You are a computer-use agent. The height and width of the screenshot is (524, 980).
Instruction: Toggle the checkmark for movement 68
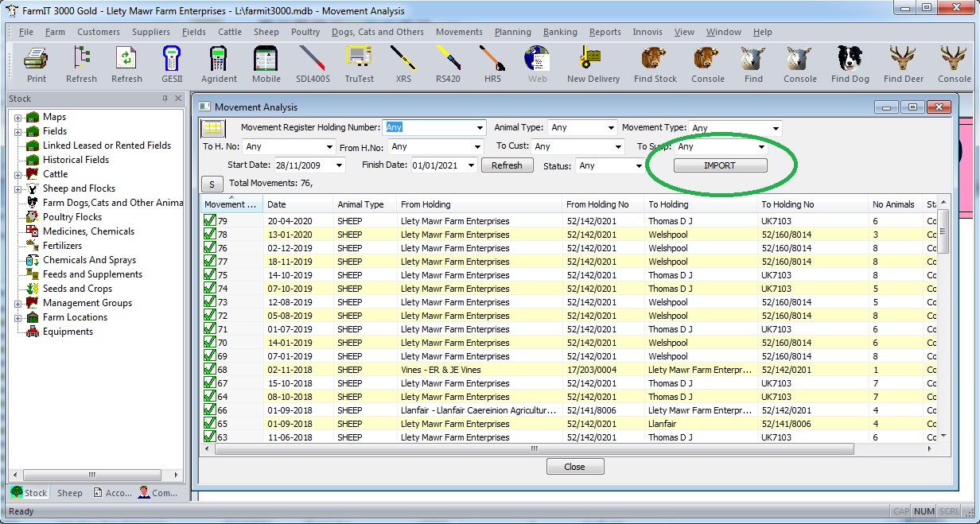point(210,370)
